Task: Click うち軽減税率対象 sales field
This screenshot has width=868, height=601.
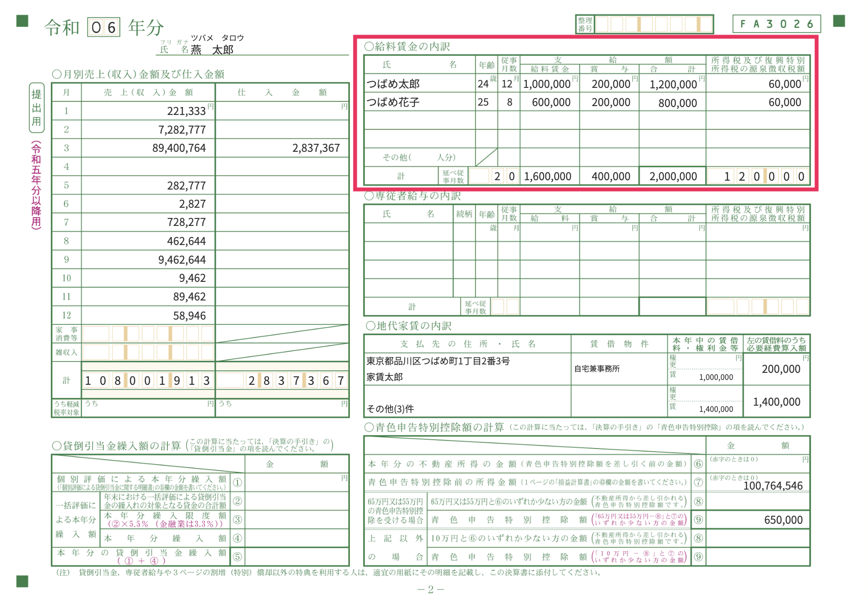Action: (x=148, y=408)
